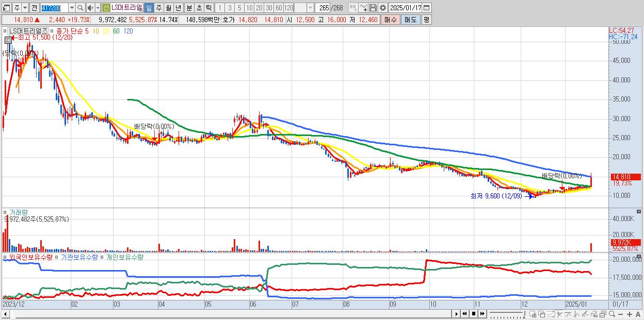Viewport: 644px width, 320px height.
Task: Click the LS머트리얼 stock name field
Action: (126, 8)
